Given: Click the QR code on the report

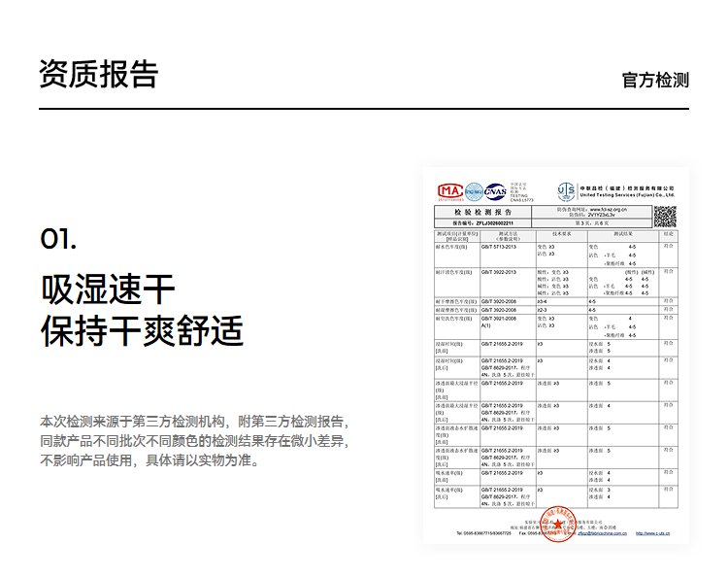Looking at the screenshot, I should pos(664,217).
